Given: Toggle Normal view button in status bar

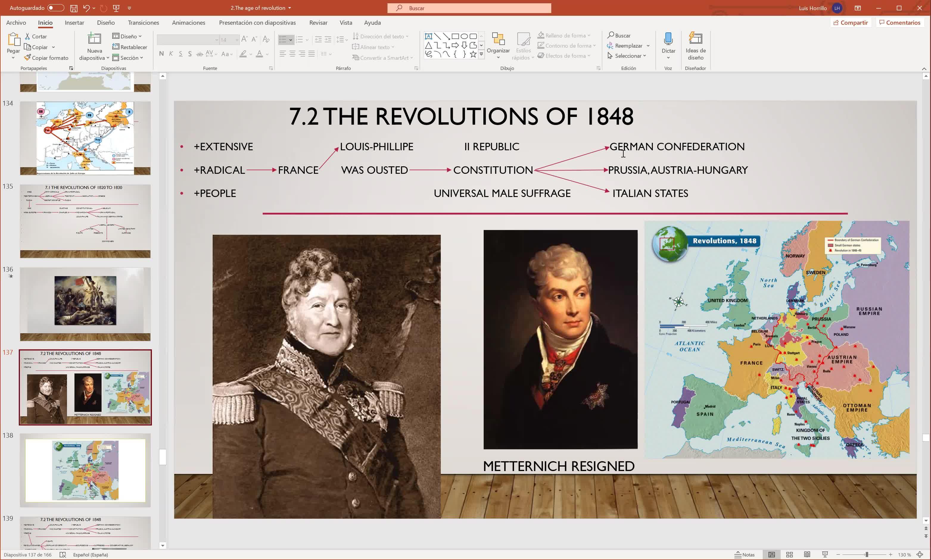Looking at the screenshot, I should [x=772, y=554].
